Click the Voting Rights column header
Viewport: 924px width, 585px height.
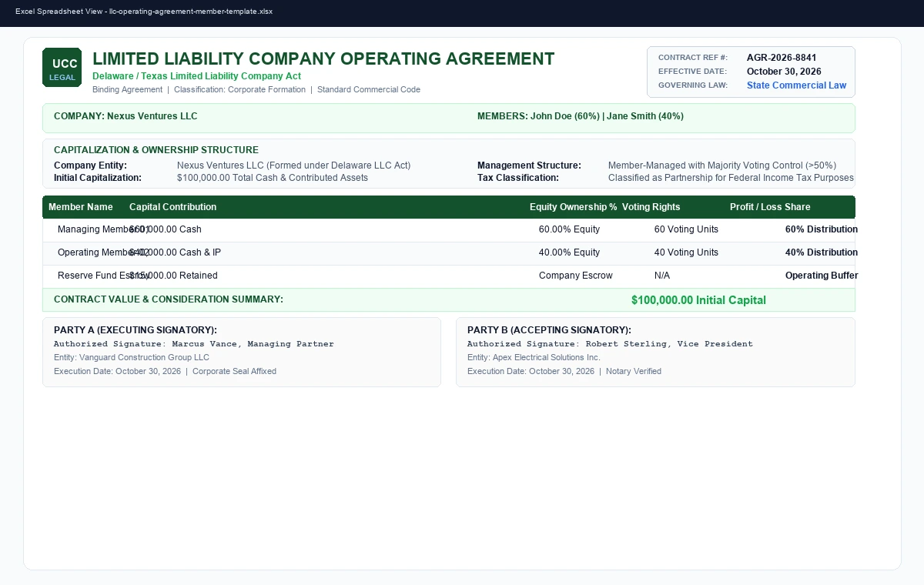pyautogui.click(x=651, y=207)
